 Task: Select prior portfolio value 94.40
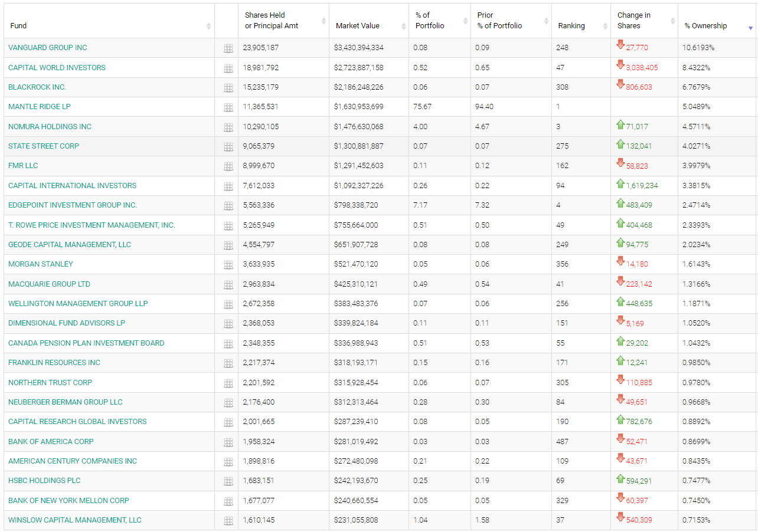484,107
